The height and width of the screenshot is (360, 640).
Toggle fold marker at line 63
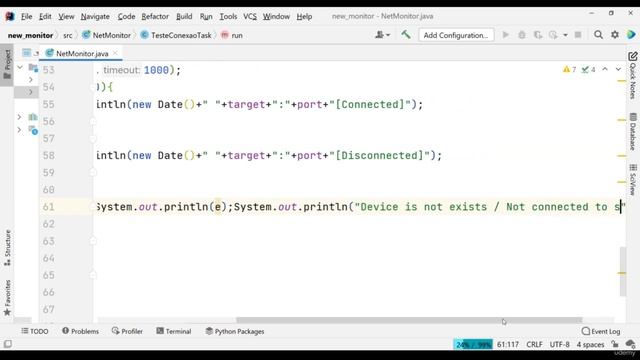coord(93,241)
